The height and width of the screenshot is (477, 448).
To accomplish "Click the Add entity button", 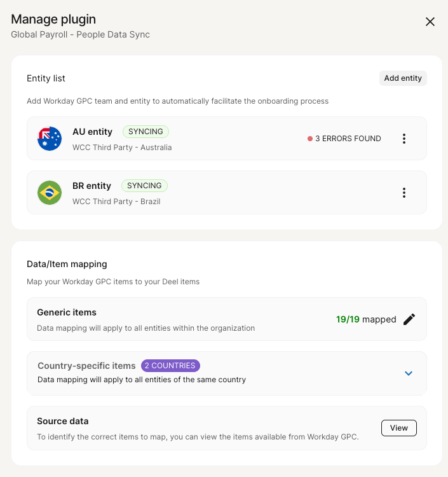I will (403, 78).
